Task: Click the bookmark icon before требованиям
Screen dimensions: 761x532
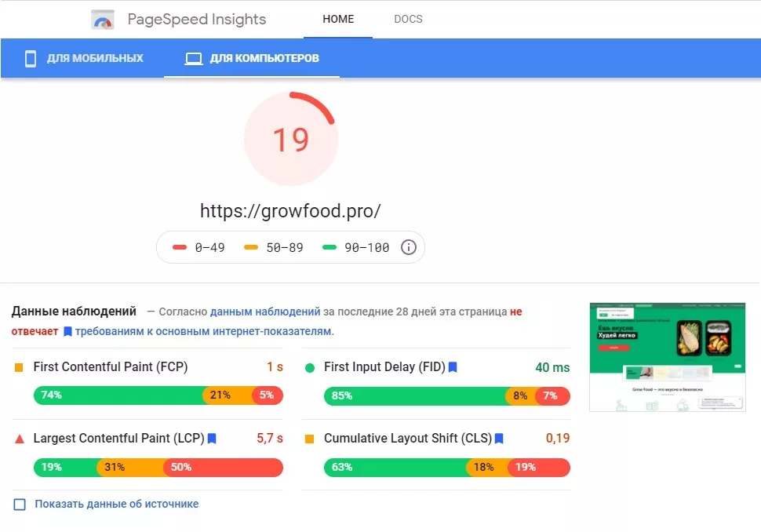Action: click(x=68, y=332)
